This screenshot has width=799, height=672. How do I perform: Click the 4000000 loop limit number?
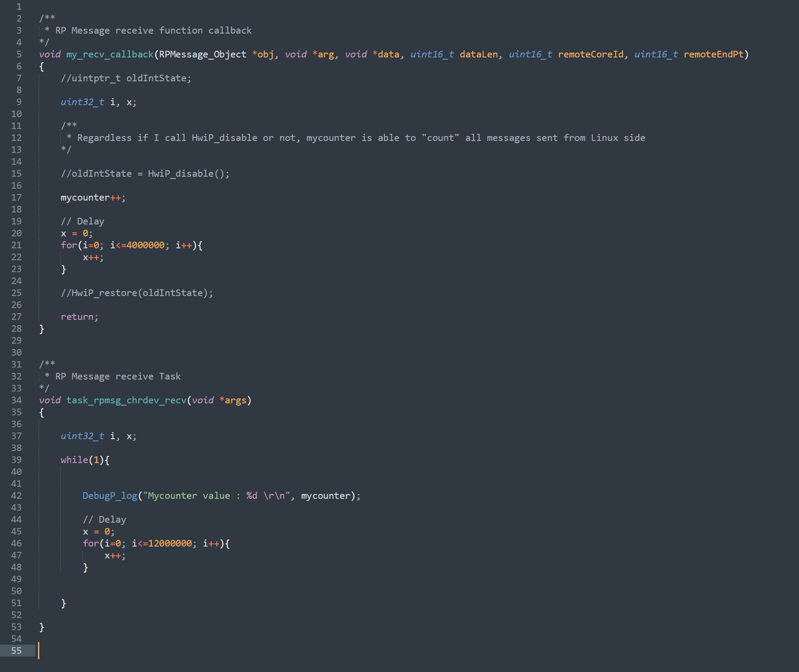pyautogui.click(x=145, y=245)
